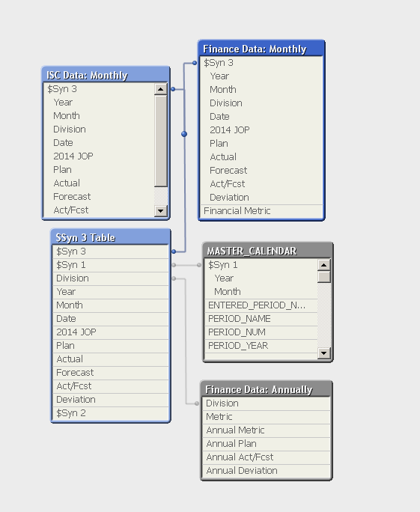Select Year field in Finance Data: Monthly
Screen dimensions: 420x512
coord(261,76)
